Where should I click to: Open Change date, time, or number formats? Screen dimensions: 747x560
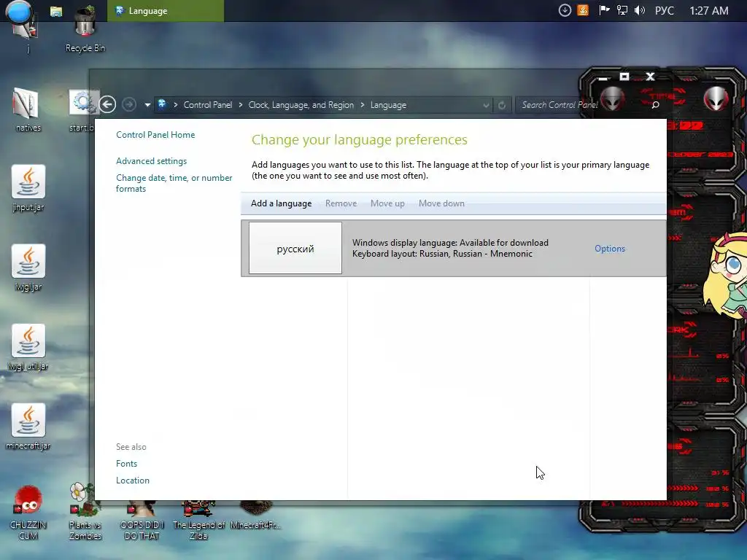174,183
